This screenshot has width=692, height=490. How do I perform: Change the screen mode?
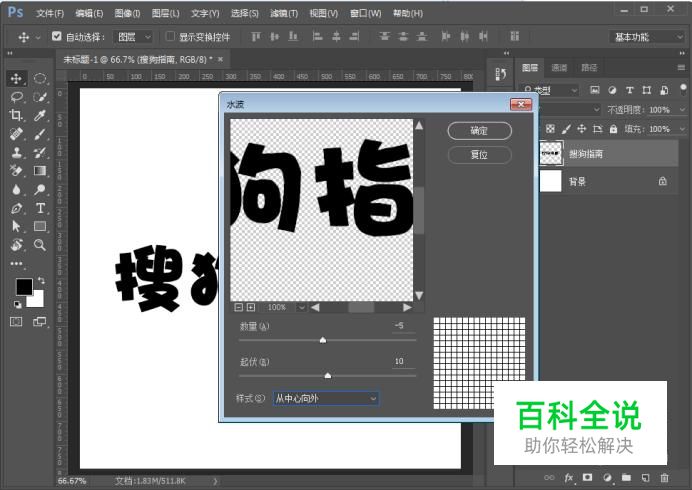click(39, 322)
